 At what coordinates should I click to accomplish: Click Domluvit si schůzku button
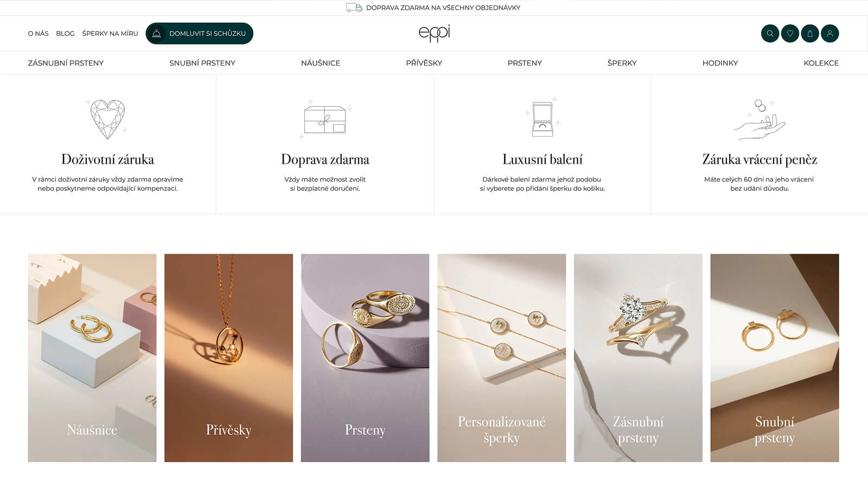point(199,34)
